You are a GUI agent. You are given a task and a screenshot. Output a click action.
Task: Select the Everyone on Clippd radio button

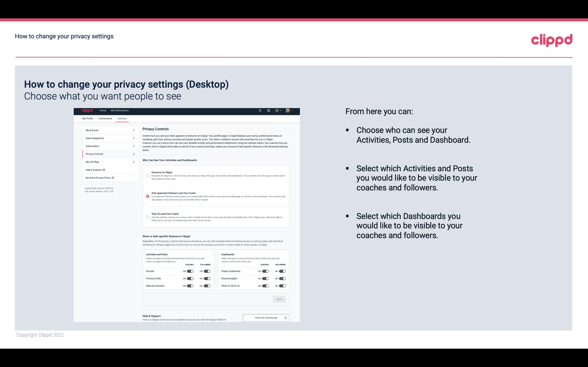[x=148, y=176]
